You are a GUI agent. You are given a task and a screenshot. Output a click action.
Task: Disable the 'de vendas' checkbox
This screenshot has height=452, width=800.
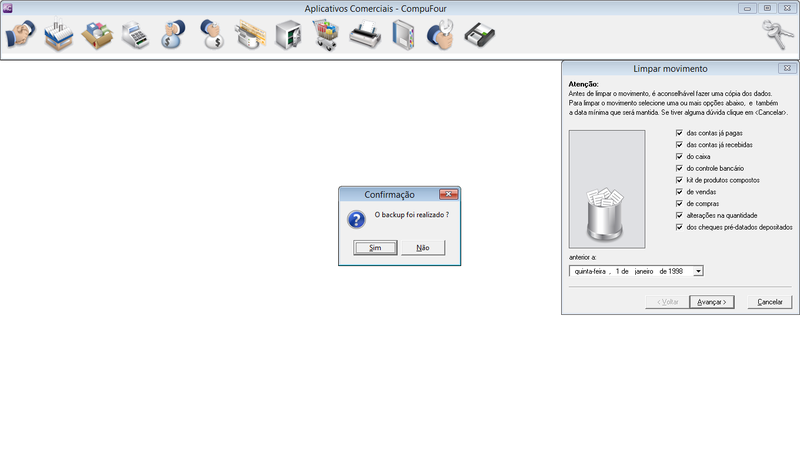[679, 192]
